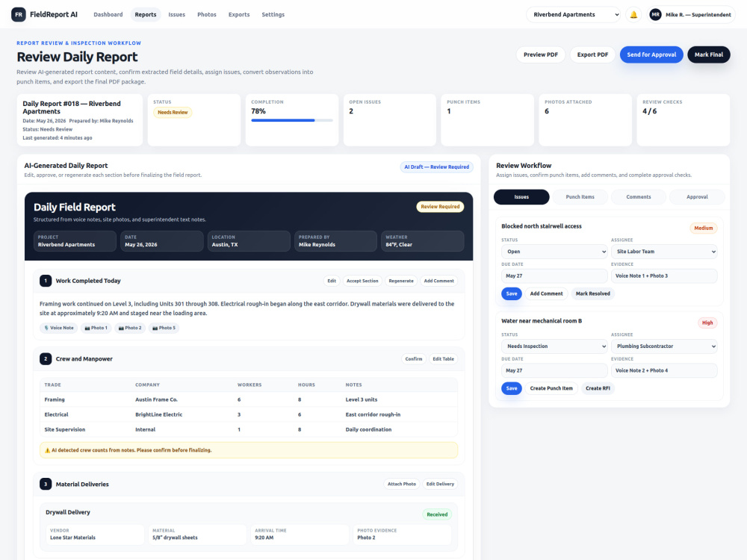The width and height of the screenshot is (747, 560).
Task: Open the Voice Note chip under Work Completed
Action: click(59, 328)
